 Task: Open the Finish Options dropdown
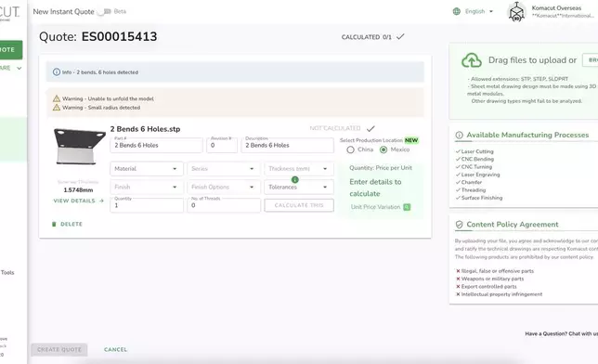(224, 187)
